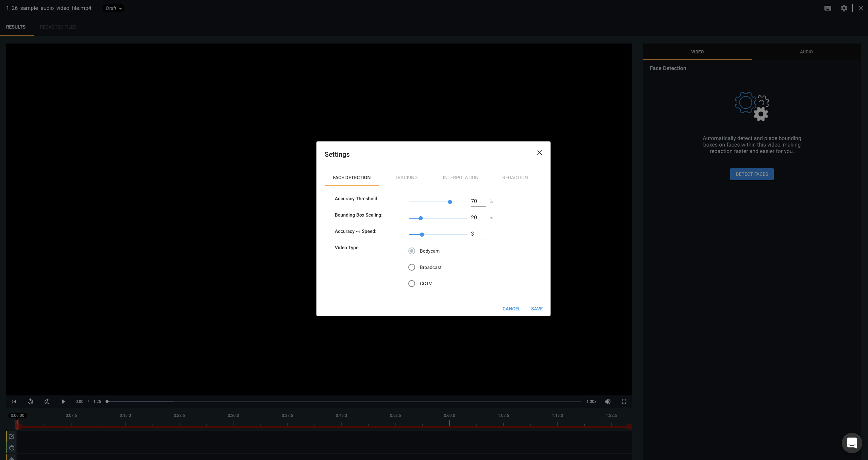Image resolution: width=868 pixels, height=460 pixels.
Task: Open the chat support bubble
Action: click(852, 443)
